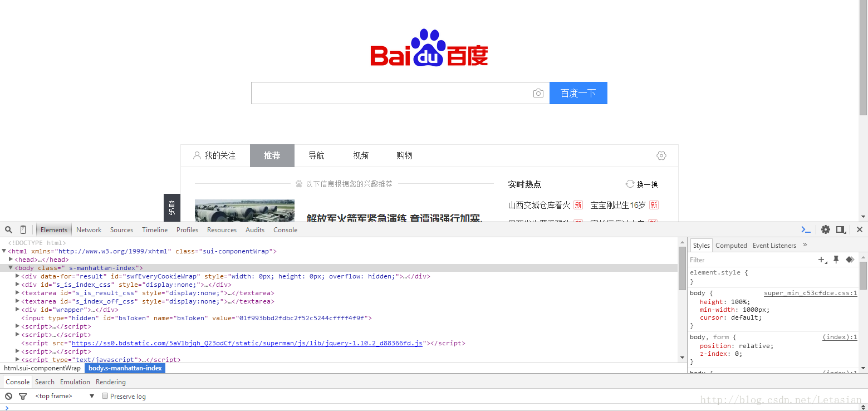Click the page vertical scrollbar thumb
This screenshot has width=868, height=411.
(x=863, y=58)
